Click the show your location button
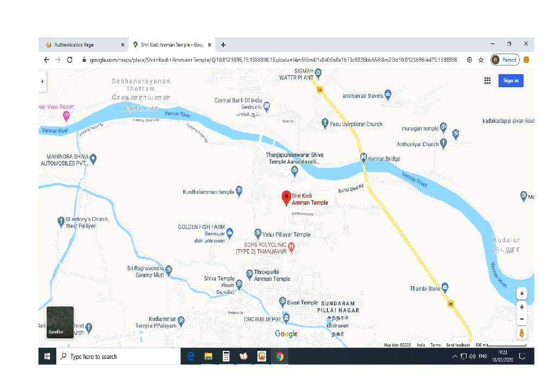Screen dimensions: 555x392 (x=522, y=293)
